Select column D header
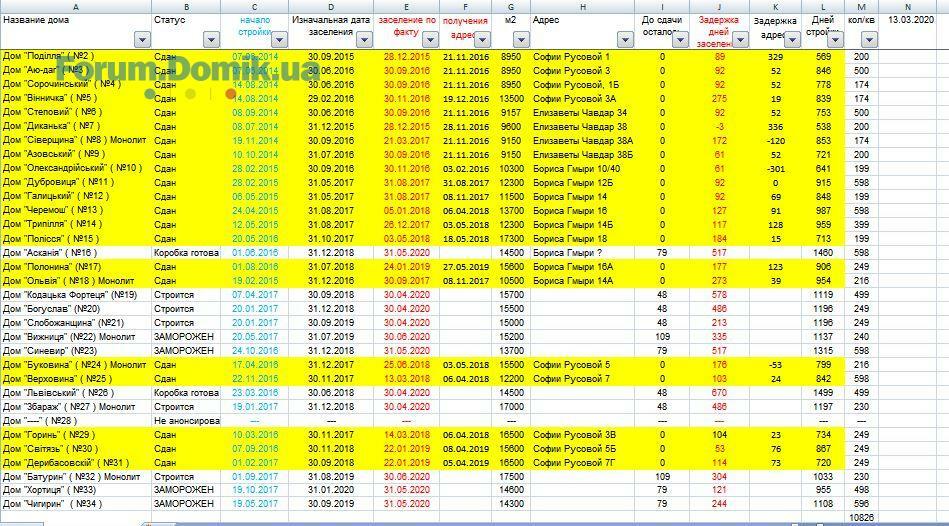Viewport: 949px width, 526px height. pyautogui.click(x=331, y=7)
